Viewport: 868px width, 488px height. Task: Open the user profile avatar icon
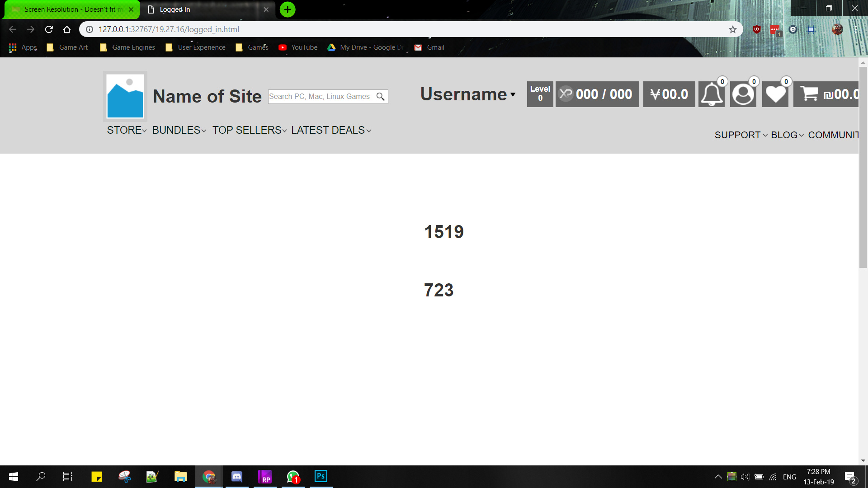[743, 94]
